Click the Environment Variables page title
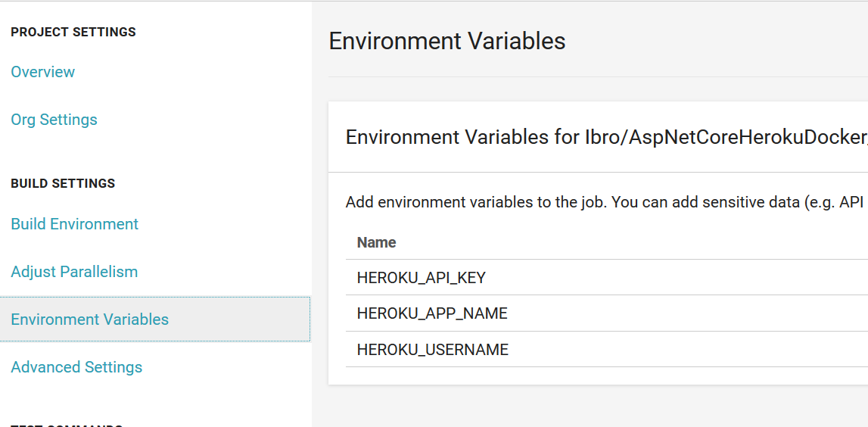868x427 pixels. click(447, 41)
